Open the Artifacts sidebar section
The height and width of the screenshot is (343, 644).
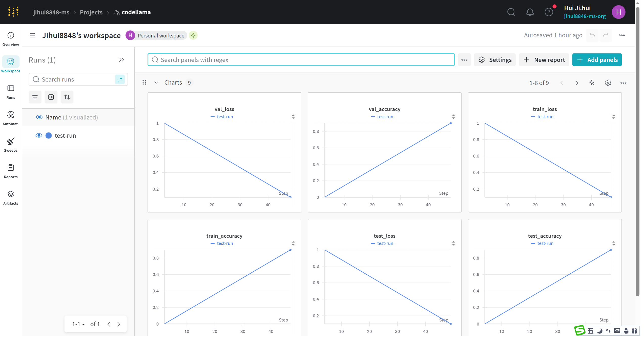pyautogui.click(x=11, y=197)
